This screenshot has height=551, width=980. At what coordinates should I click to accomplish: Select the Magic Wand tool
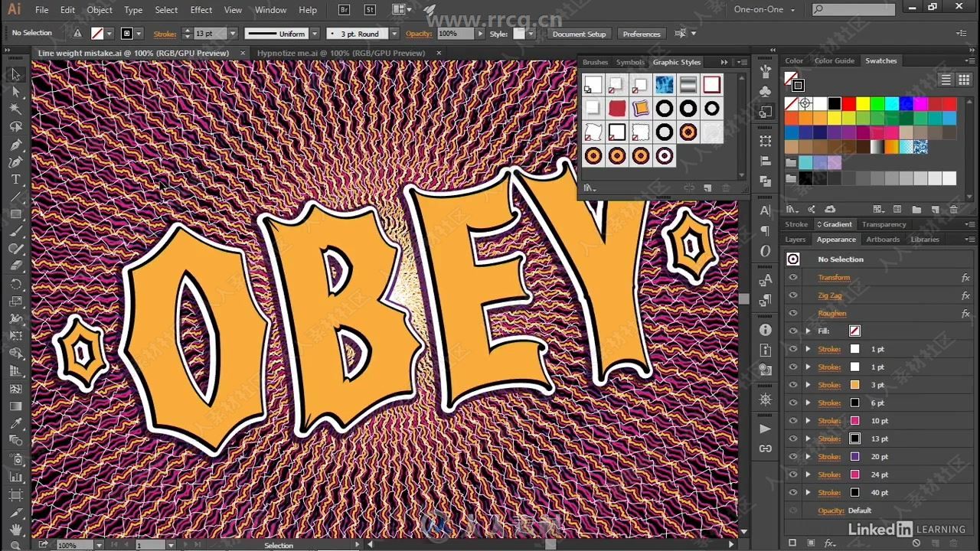(x=15, y=109)
